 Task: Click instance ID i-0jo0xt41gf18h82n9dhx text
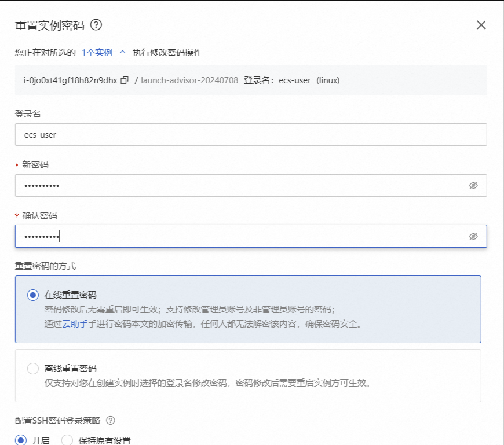click(70, 80)
